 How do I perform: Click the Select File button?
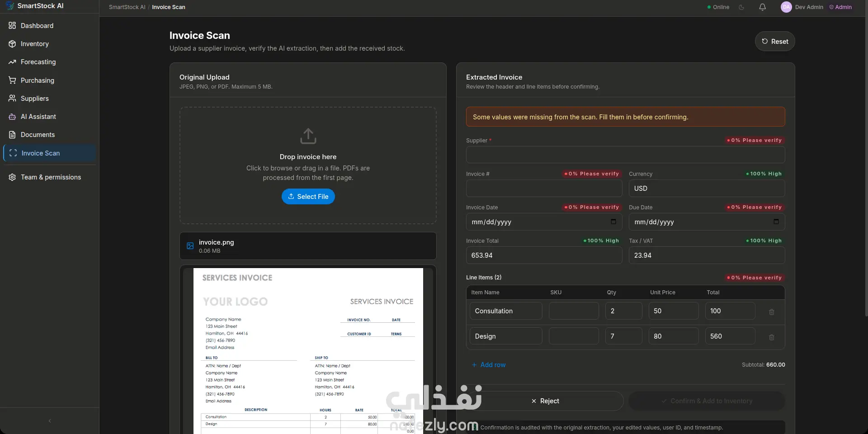(x=308, y=197)
